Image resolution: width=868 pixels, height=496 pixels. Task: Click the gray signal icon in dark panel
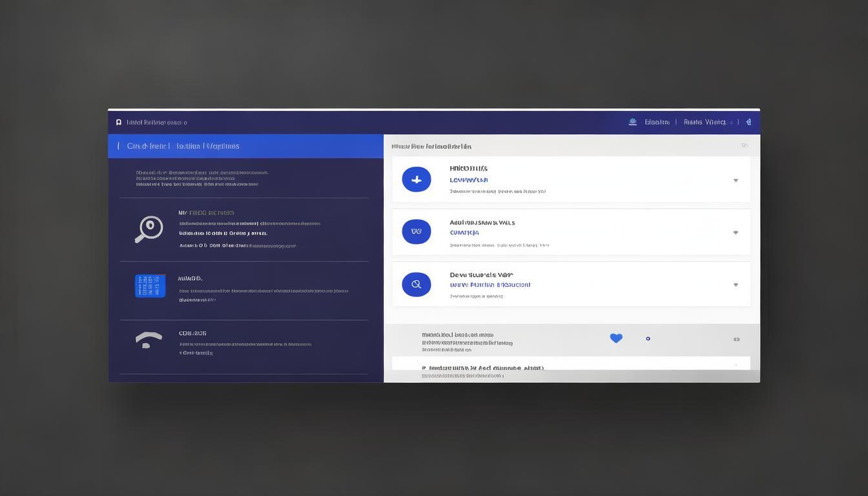click(149, 340)
